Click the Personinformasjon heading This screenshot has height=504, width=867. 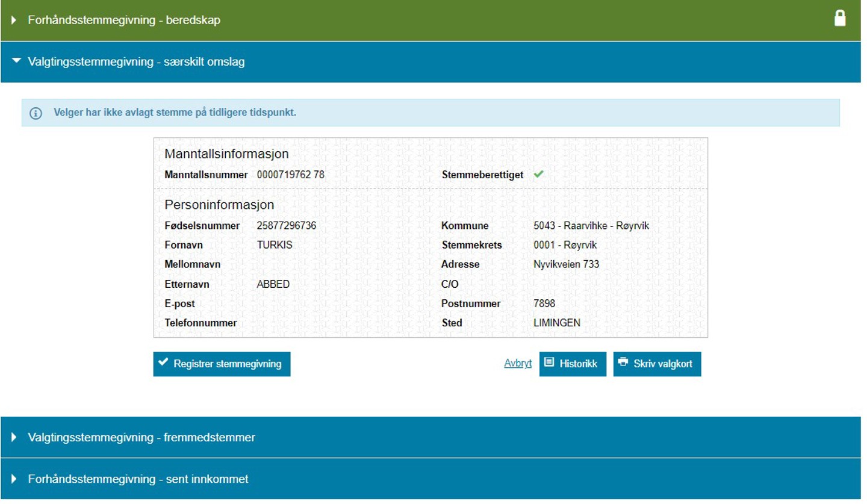(x=219, y=205)
